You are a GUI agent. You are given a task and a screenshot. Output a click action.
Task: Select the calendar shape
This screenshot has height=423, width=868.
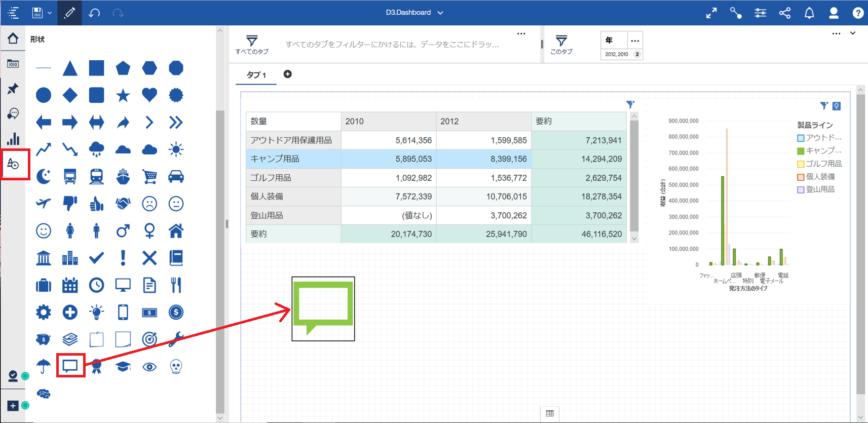(70, 285)
